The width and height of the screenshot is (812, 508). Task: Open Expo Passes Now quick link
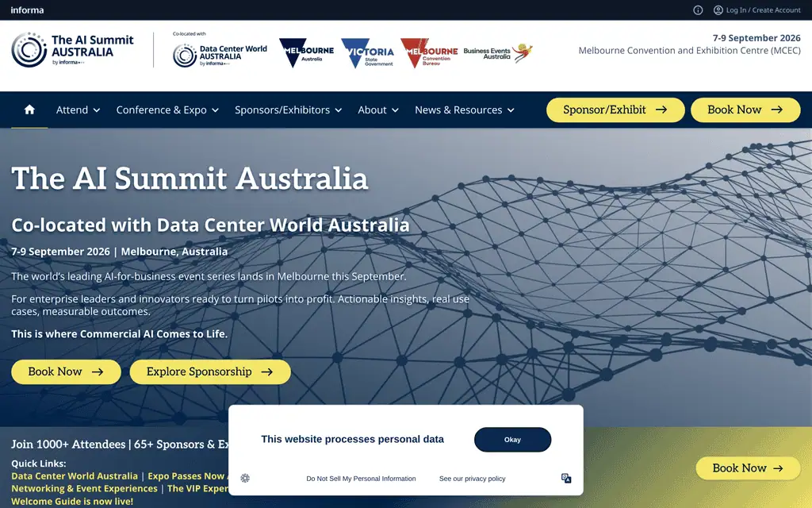(x=187, y=476)
